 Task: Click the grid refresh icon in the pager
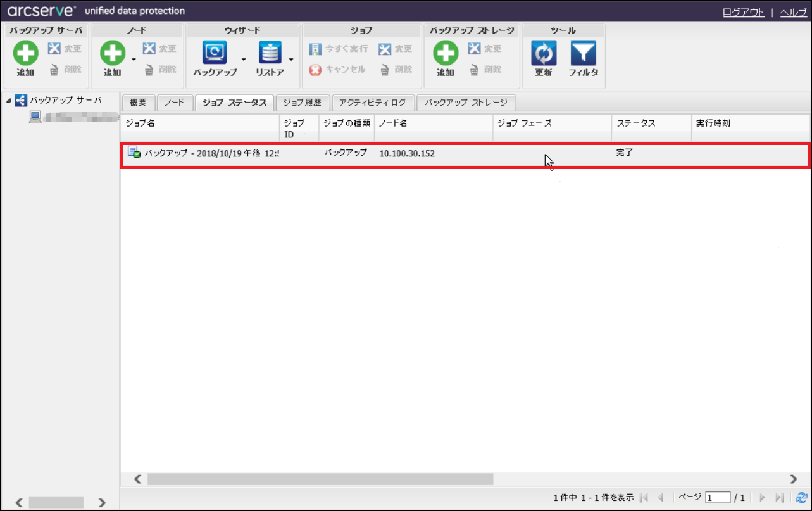802,498
